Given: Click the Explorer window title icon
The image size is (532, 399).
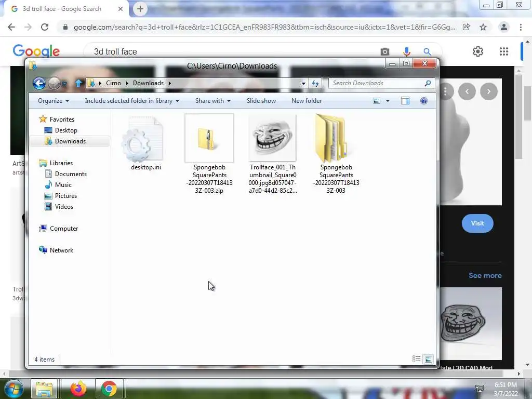Looking at the screenshot, I should click(x=33, y=65).
